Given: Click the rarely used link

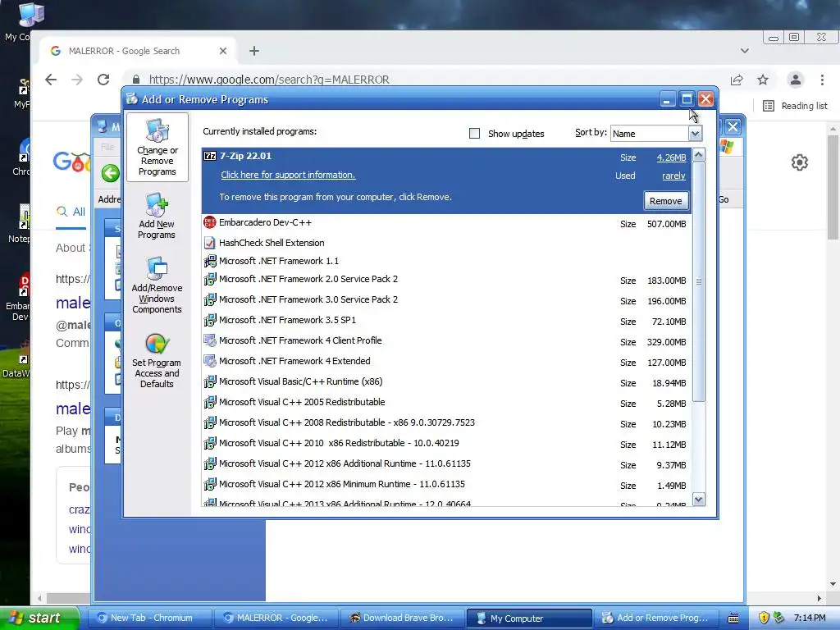Looking at the screenshot, I should [673, 176].
